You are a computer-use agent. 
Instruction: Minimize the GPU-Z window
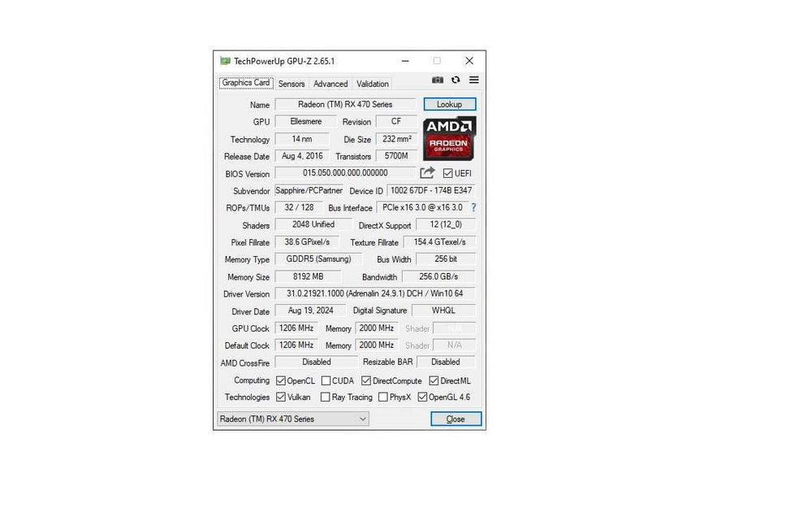[x=405, y=61]
